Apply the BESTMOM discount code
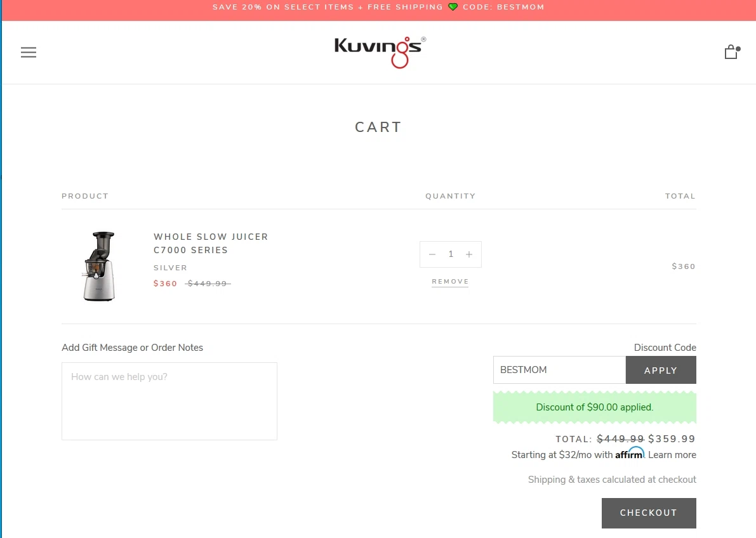This screenshot has width=756, height=538. pyautogui.click(x=661, y=370)
